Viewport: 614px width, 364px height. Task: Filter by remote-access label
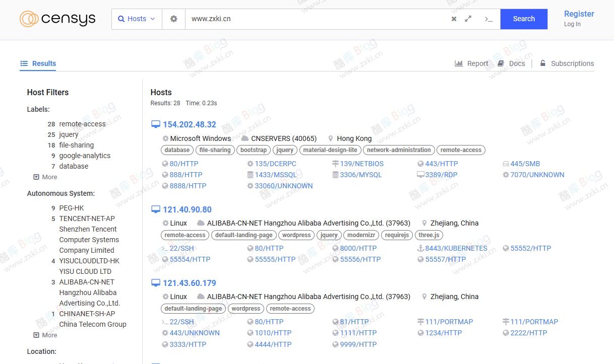point(82,124)
